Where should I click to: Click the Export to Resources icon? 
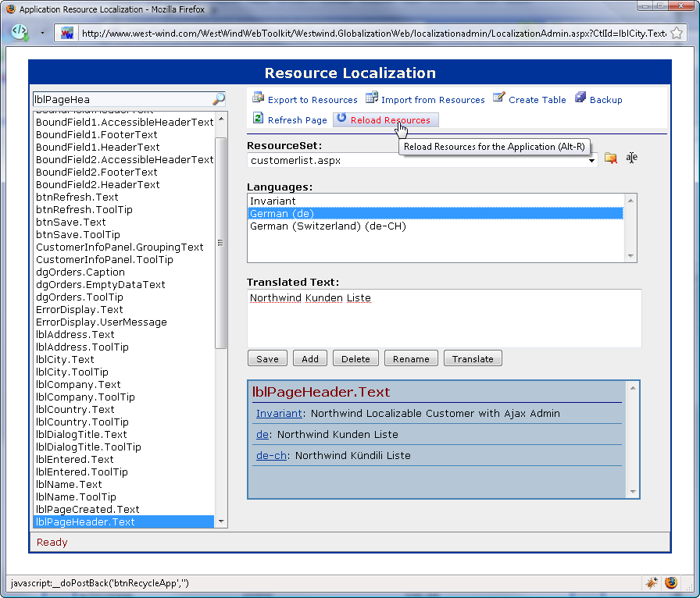pyautogui.click(x=258, y=98)
